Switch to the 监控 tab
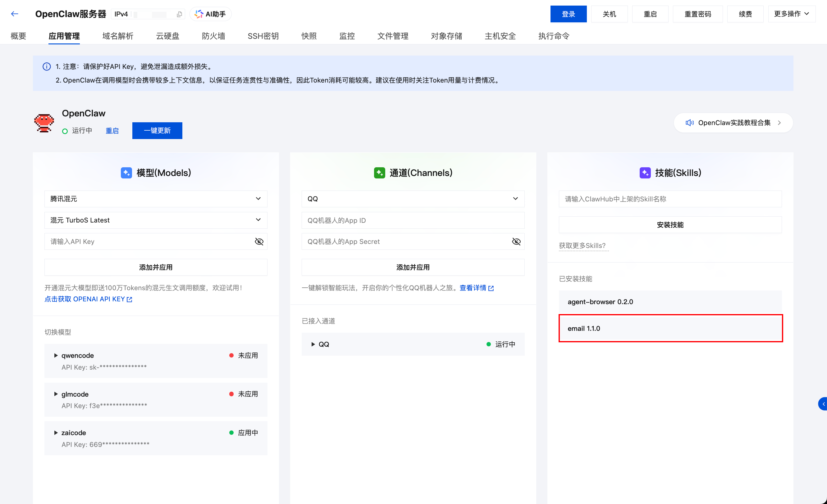This screenshot has width=827, height=504. 347,36
